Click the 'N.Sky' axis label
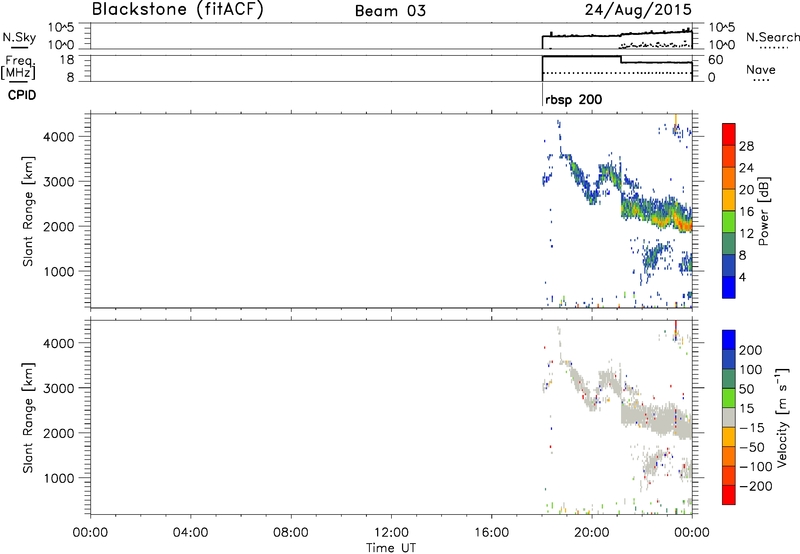 click(19, 37)
